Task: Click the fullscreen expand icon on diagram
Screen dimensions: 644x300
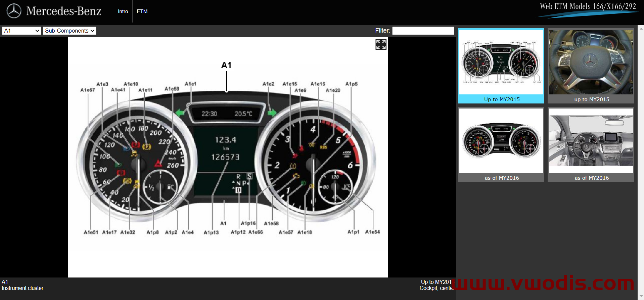Action: click(x=381, y=44)
